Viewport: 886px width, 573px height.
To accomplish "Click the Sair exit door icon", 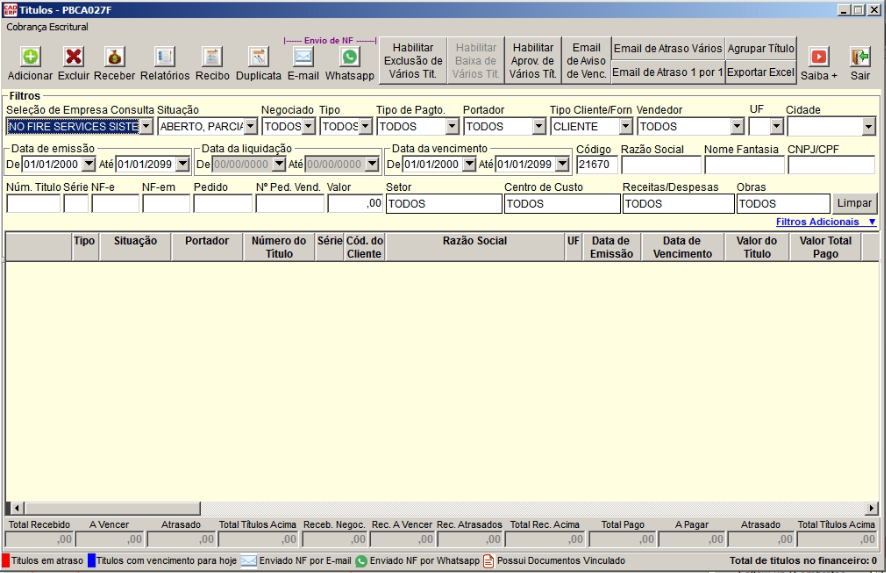I will (x=860, y=57).
